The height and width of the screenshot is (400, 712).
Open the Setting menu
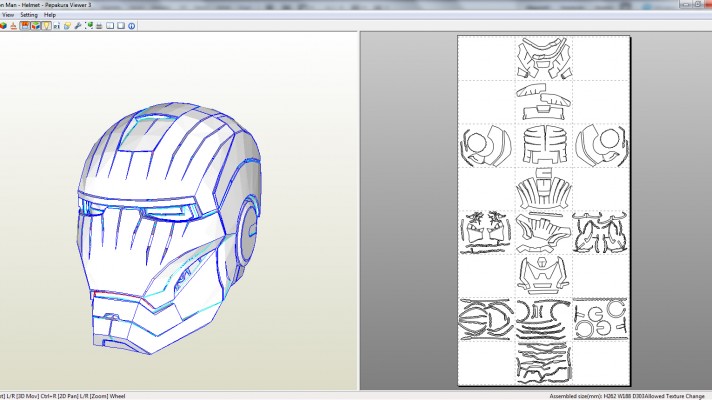(x=29, y=15)
